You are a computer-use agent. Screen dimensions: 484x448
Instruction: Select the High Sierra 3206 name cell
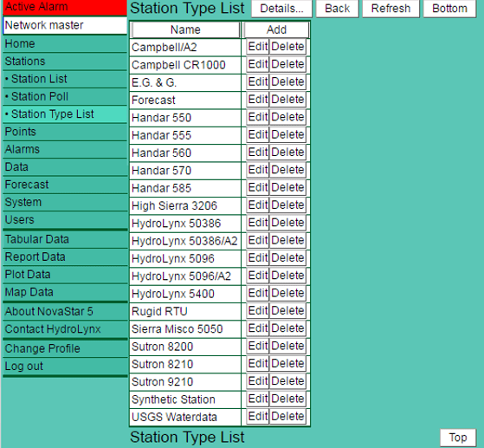click(x=185, y=205)
